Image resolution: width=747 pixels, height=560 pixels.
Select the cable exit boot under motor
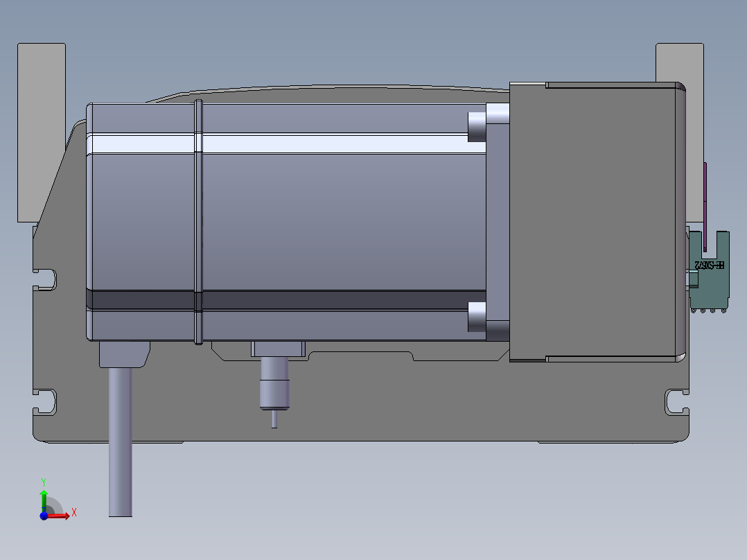point(124,354)
